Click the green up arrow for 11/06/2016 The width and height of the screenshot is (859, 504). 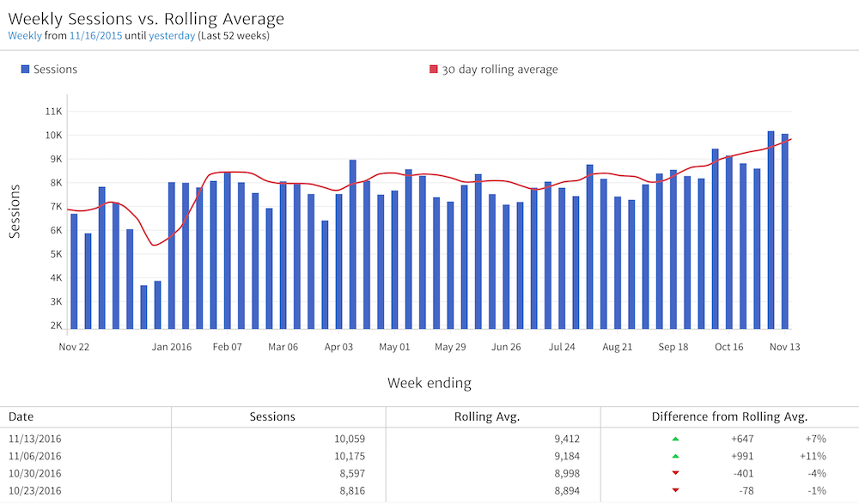click(675, 456)
